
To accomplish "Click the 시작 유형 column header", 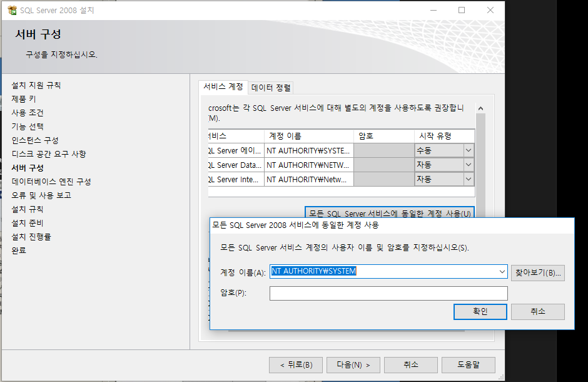I will [x=444, y=136].
